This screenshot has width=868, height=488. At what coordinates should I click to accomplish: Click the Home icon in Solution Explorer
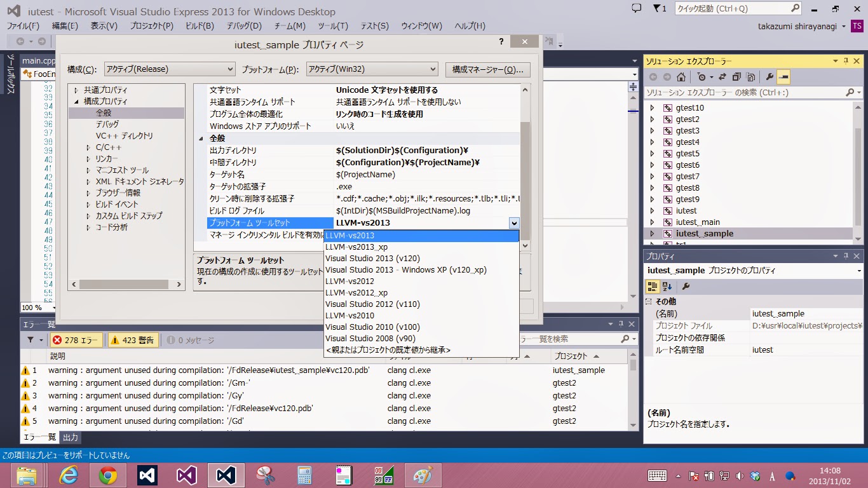pyautogui.click(x=681, y=77)
